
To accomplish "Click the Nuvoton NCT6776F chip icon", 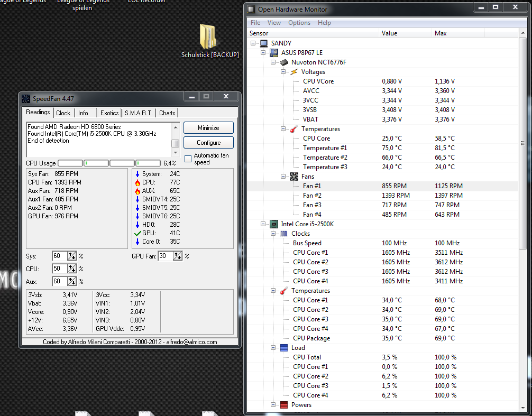I will pos(284,62).
